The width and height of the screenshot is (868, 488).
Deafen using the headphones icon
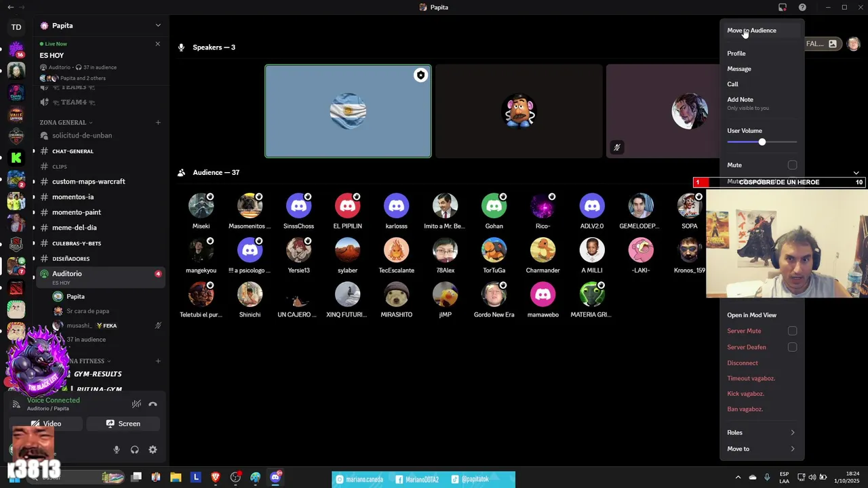click(x=134, y=449)
